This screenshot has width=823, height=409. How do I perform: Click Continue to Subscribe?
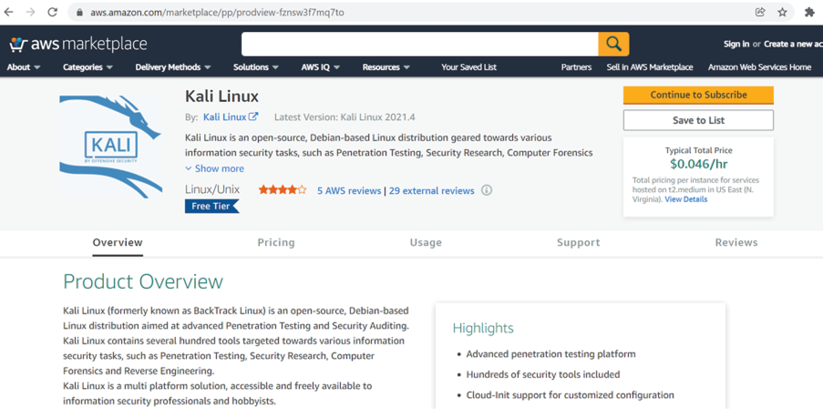click(x=699, y=95)
